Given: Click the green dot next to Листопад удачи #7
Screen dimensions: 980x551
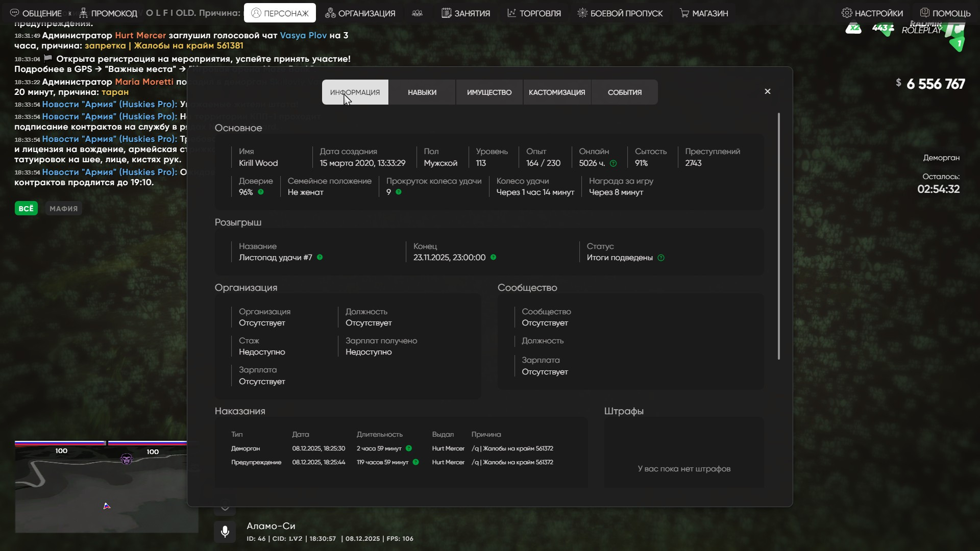Looking at the screenshot, I should (320, 257).
